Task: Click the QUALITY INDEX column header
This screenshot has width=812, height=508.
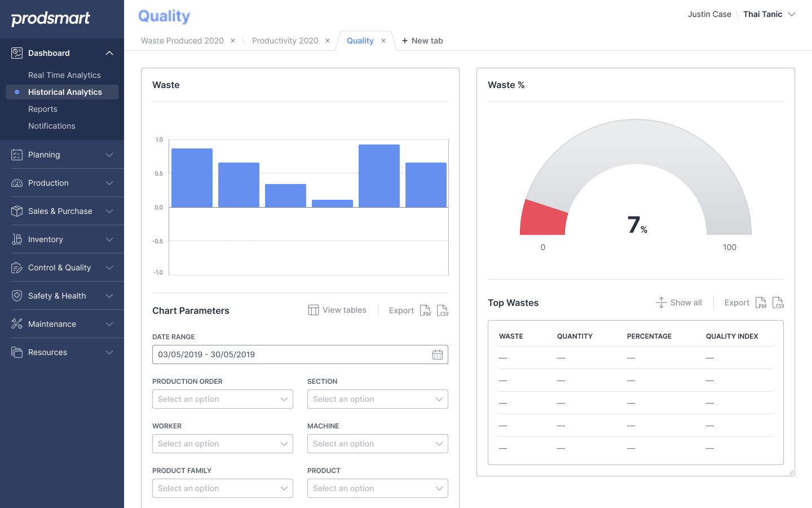Action: [x=732, y=336]
